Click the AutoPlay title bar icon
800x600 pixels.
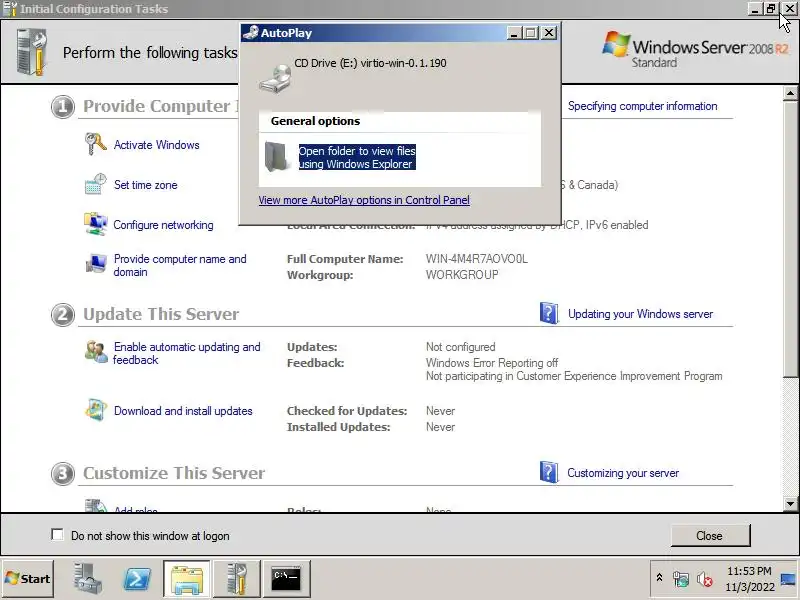coord(251,33)
